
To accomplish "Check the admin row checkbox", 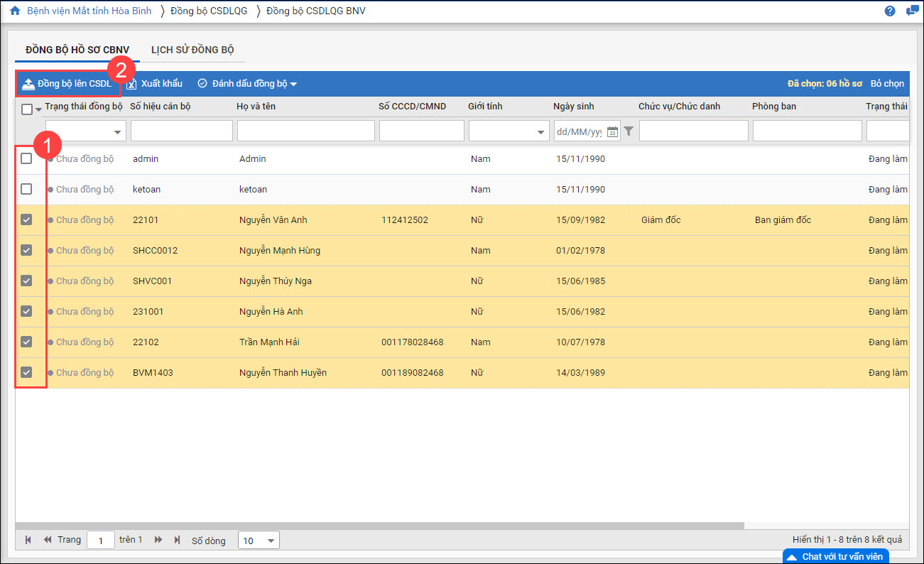I will coord(26,159).
